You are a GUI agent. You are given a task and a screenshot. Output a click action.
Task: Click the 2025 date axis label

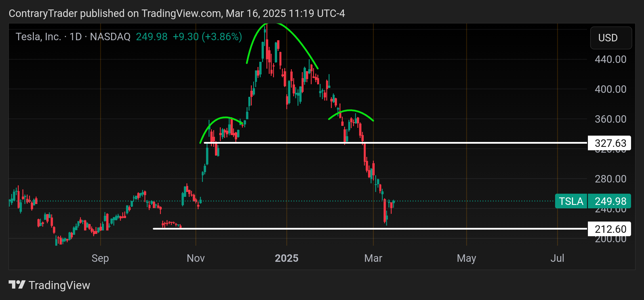coord(287,258)
